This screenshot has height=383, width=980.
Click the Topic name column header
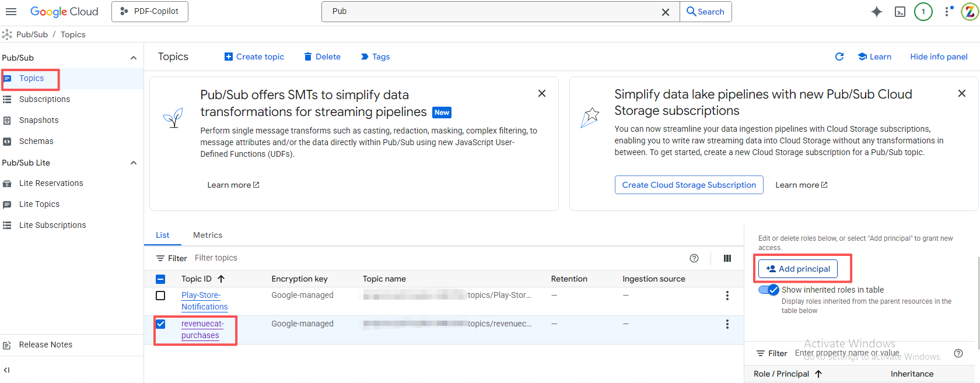[384, 279]
